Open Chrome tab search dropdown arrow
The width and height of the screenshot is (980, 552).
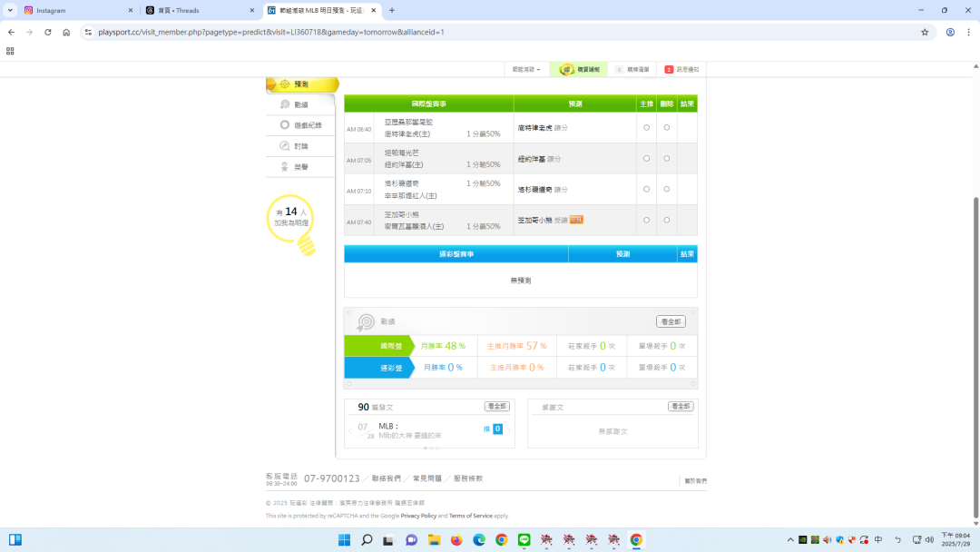click(10, 10)
